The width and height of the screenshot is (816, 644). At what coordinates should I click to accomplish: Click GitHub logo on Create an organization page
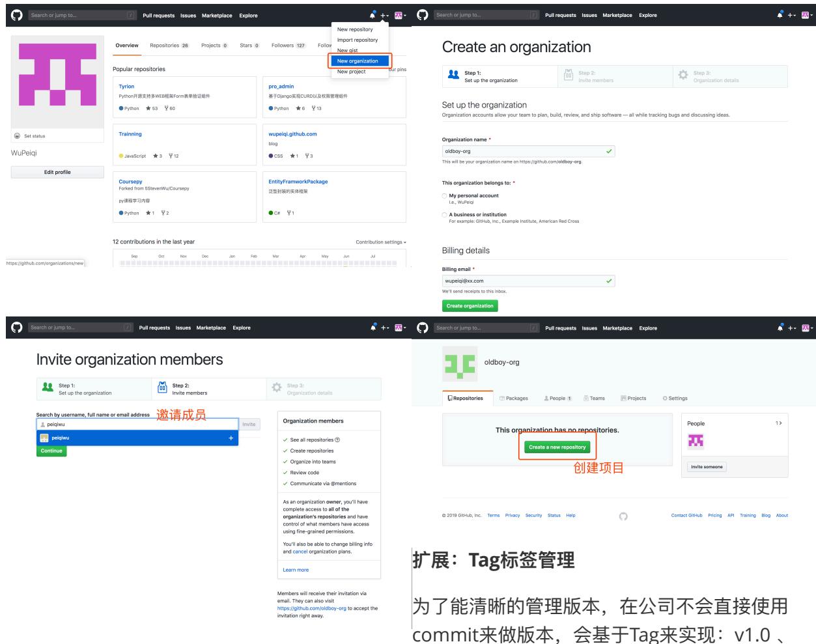(x=422, y=15)
